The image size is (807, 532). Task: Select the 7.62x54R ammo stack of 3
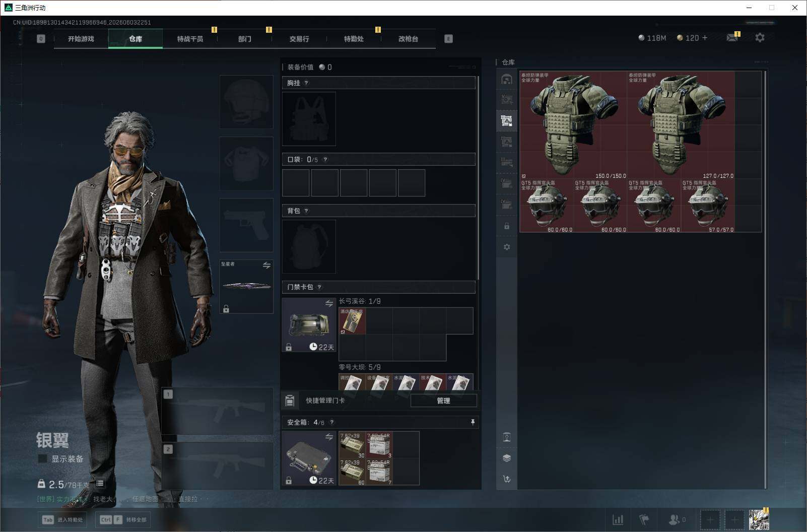point(379,445)
